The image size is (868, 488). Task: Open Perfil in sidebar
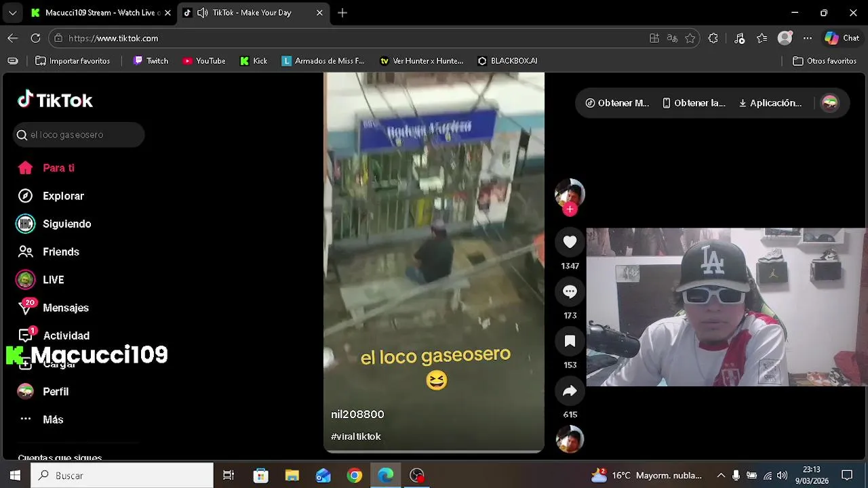(43, 392)
